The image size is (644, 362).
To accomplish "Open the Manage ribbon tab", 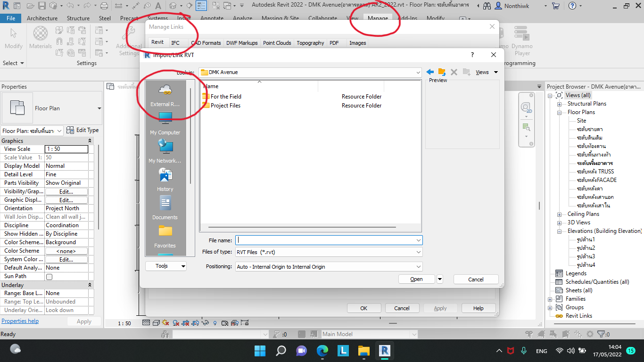I will [x=377, y=18].
